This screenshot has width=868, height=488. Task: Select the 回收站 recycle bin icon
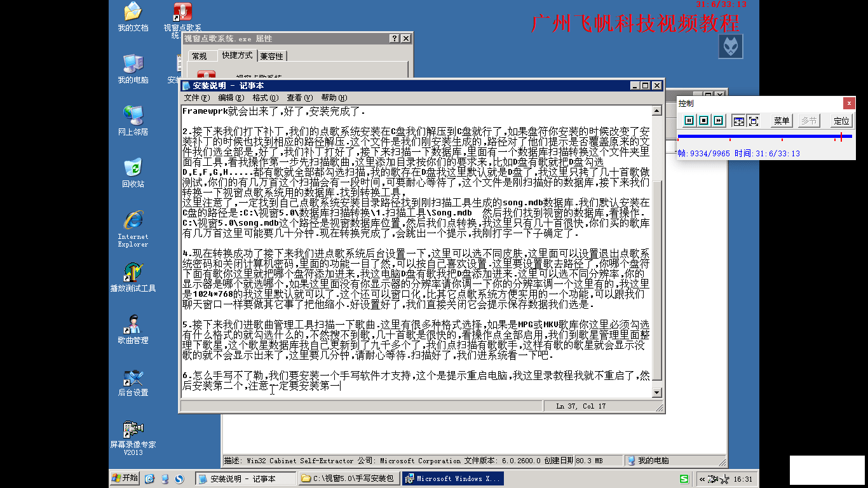pos(133,173)
